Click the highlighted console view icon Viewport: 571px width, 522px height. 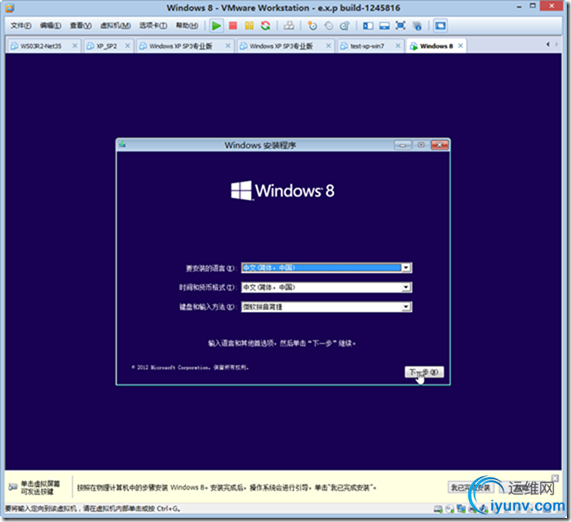tap(440, 25)
